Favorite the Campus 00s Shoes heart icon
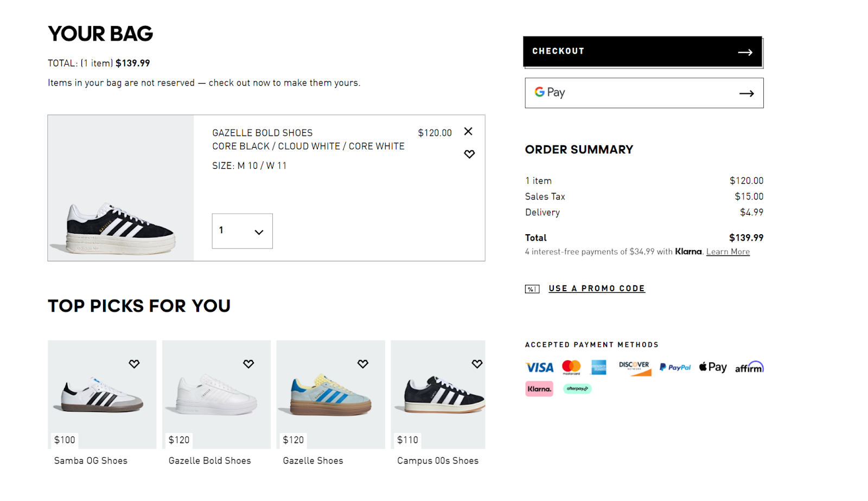Image resolution: width=868 pixels, height=501 pixels. point(477,364)
